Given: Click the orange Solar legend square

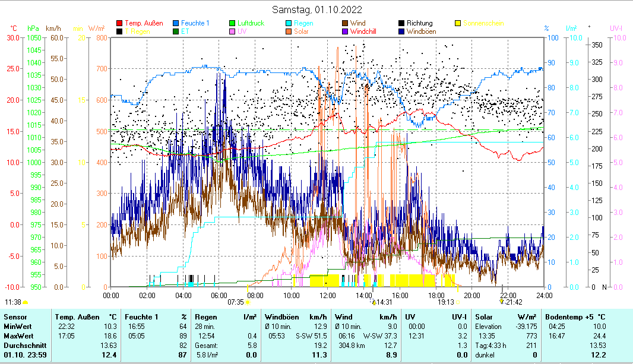Looking at the screenshot, I should coord(289,31).
